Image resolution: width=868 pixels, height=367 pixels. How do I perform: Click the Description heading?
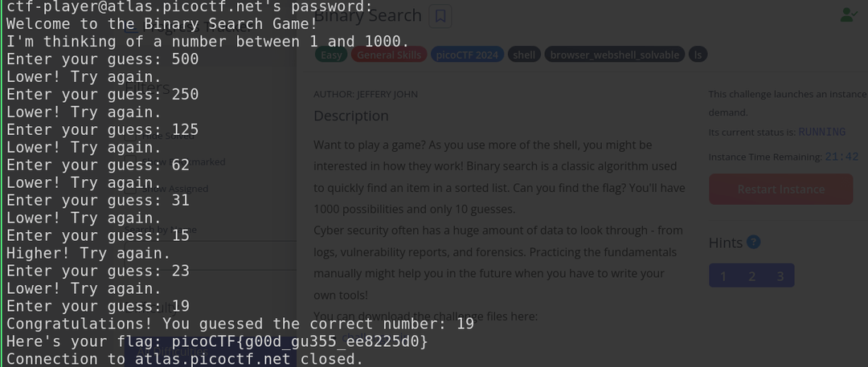pyautogui.click(x=351, y=116)
